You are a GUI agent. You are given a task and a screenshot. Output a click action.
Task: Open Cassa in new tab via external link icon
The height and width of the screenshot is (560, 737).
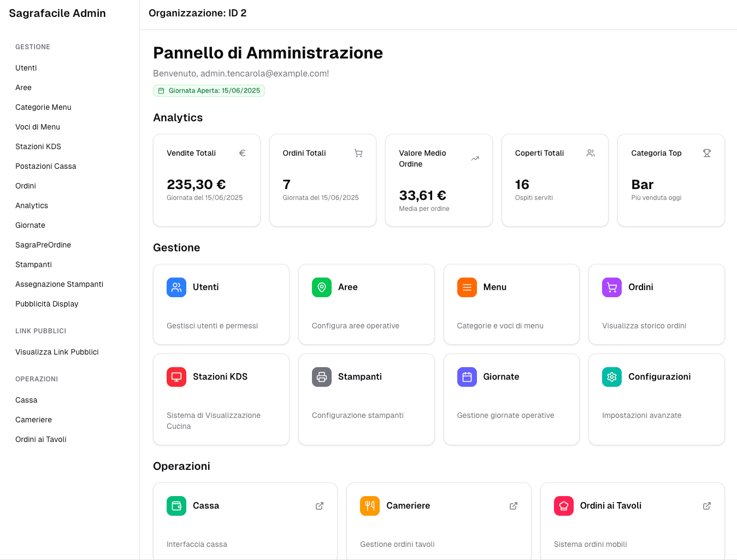pyautogui.click(x=320, y=506)
